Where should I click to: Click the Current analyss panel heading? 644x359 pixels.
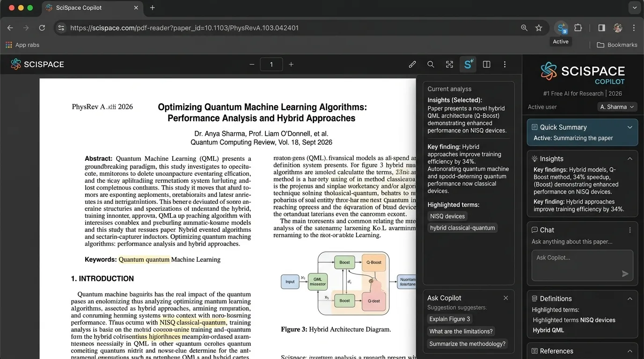449,89
